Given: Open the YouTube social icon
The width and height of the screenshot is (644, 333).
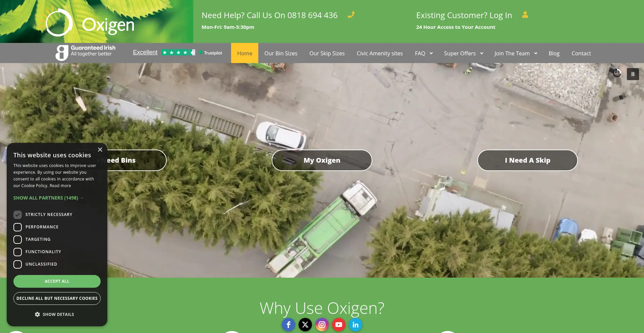Looking at the screenshot, I should tap(339, 325).
